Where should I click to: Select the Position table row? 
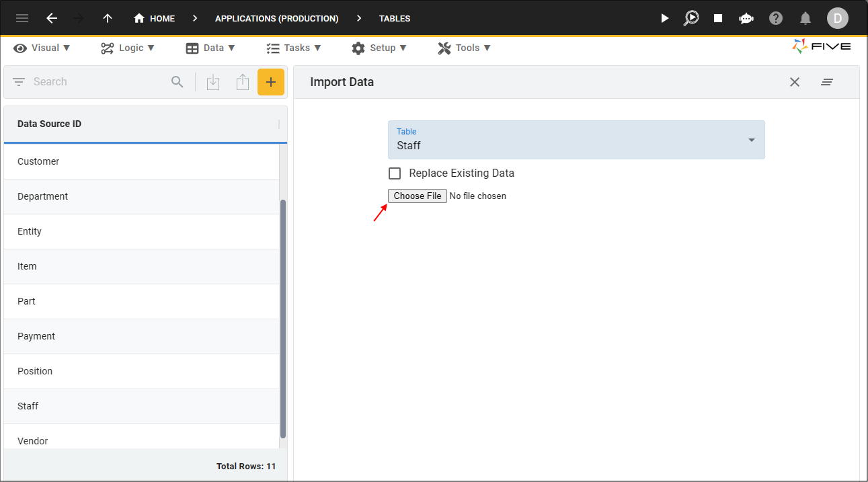pos(141,371)
